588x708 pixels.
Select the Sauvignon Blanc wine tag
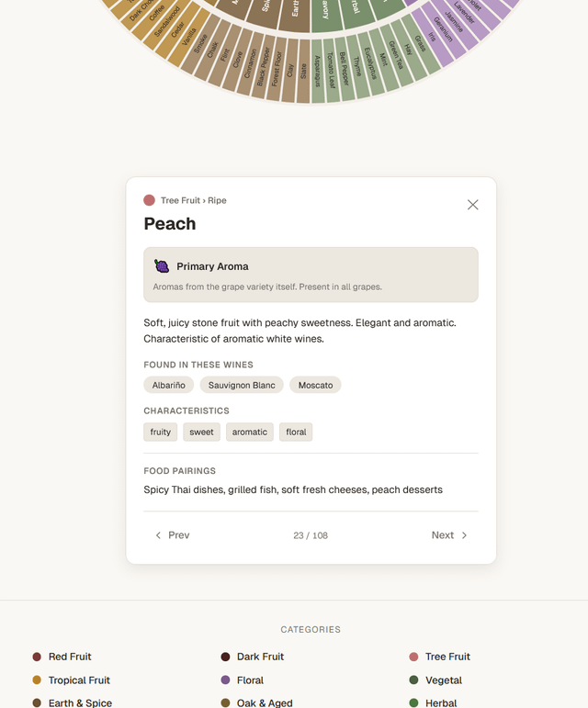[242, 385]
